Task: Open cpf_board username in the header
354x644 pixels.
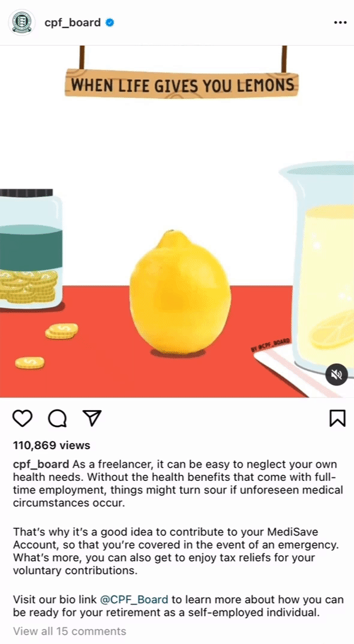Action: point(73,23)
